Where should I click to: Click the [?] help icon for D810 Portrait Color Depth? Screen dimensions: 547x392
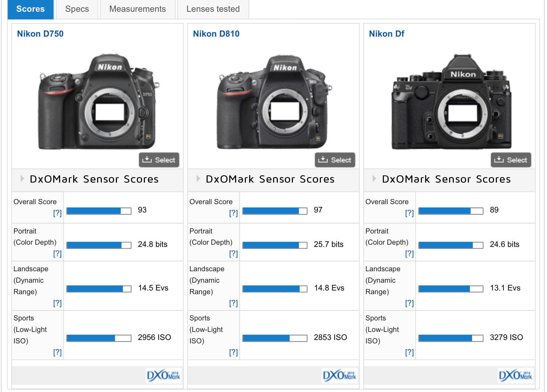click(233, 254)
